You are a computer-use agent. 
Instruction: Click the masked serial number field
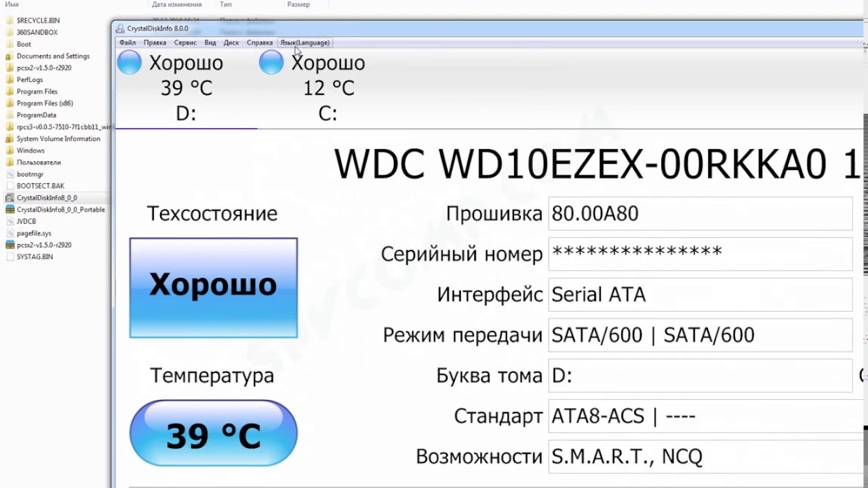(700, 254)
